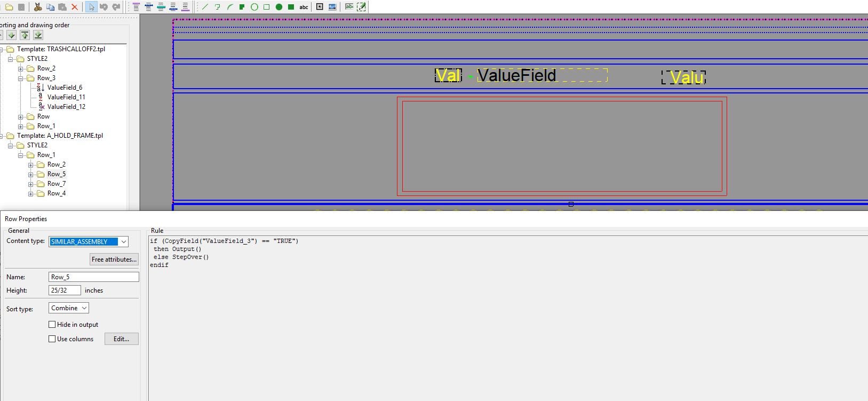The width and height of the screenshot is (868, 401).
Task: Select ValueField_12 in the tree
Action: (x=66, y=107)
